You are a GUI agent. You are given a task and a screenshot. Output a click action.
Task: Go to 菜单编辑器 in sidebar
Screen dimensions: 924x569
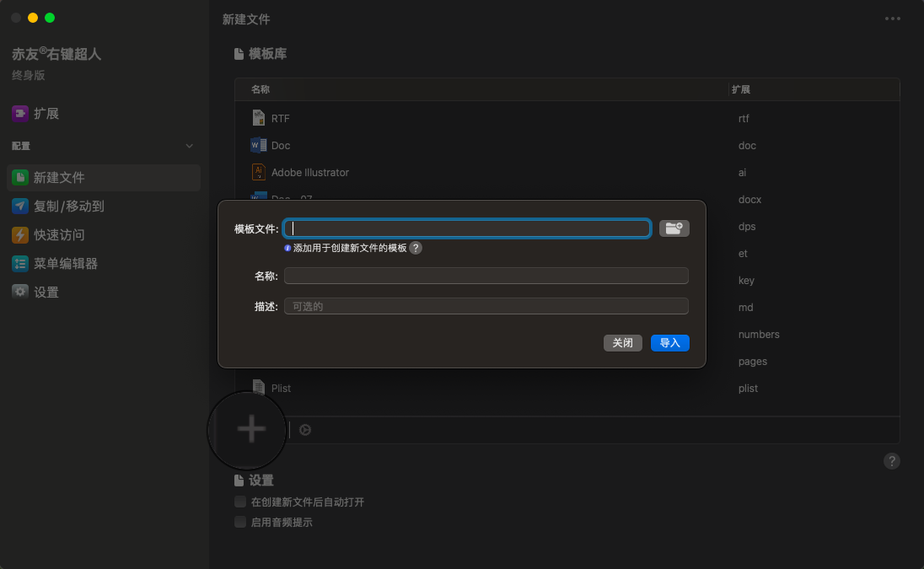pyautogui.click(x=65, y=264)
